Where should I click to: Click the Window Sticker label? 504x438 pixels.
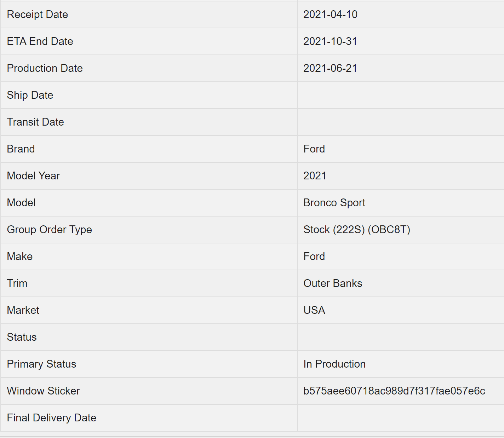43,391
